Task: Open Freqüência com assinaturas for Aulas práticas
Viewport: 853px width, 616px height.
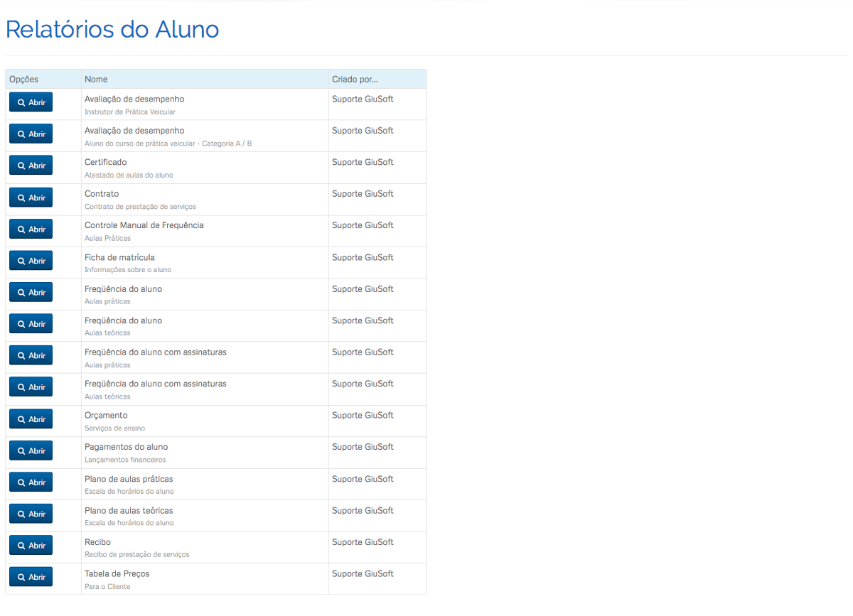Action: 31,355
